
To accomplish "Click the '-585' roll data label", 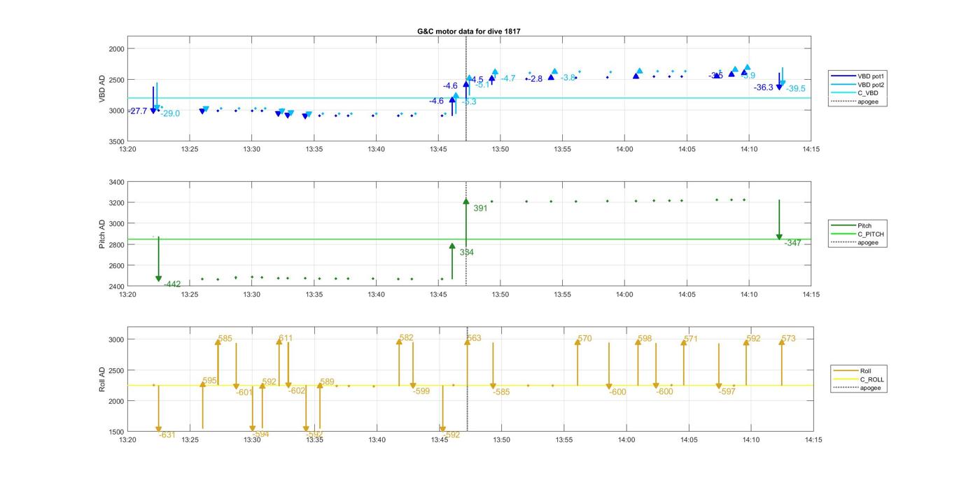I will point(501,392).
